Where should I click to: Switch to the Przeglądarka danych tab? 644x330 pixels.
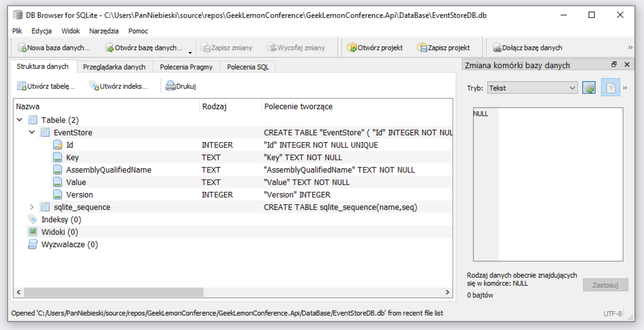pos(114,67)
